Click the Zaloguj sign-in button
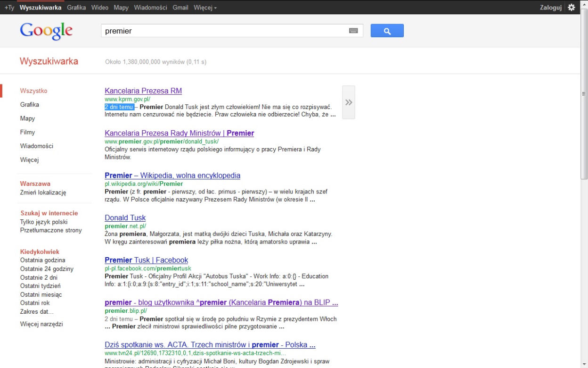The image size is (588, 368). pos(550,8)
